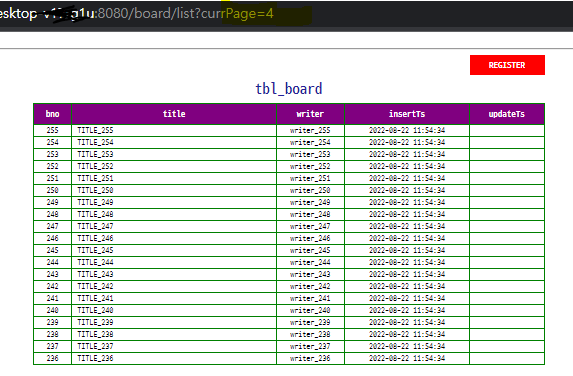Click the writer_255 cell
573x376 pixels.
click(x=310, y=130)
